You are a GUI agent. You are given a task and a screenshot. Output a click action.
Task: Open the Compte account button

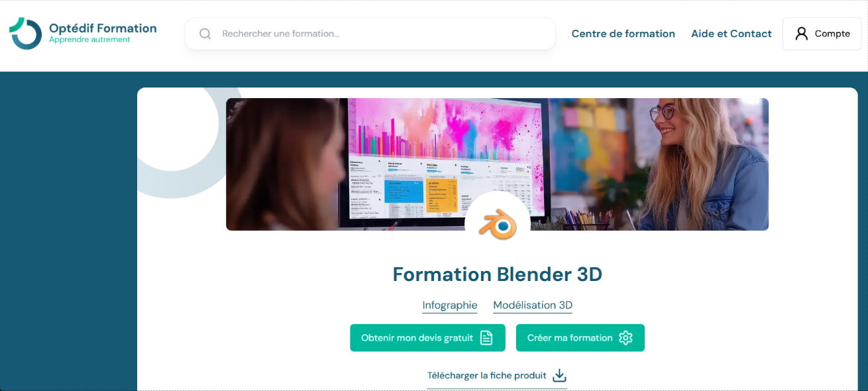point(822,33)
